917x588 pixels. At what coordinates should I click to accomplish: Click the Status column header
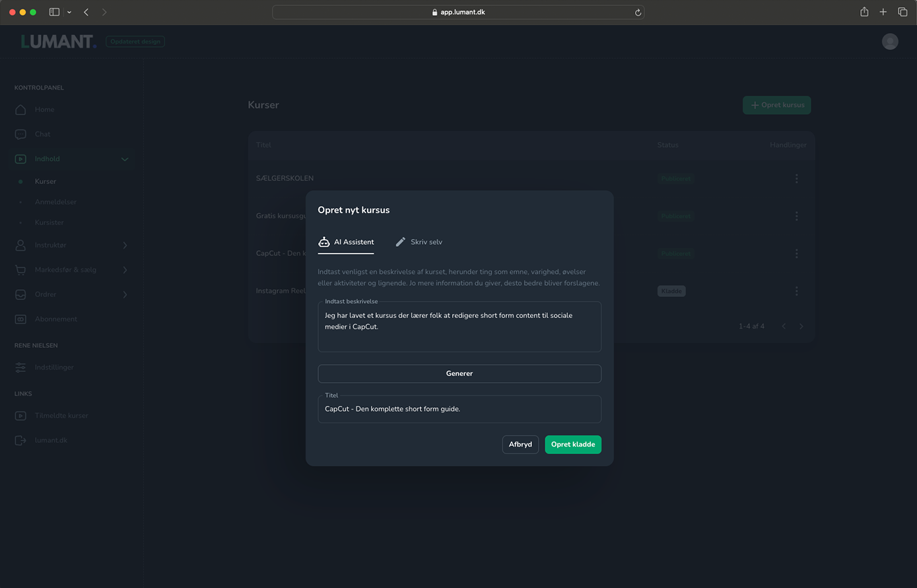(x=667, y=145)
